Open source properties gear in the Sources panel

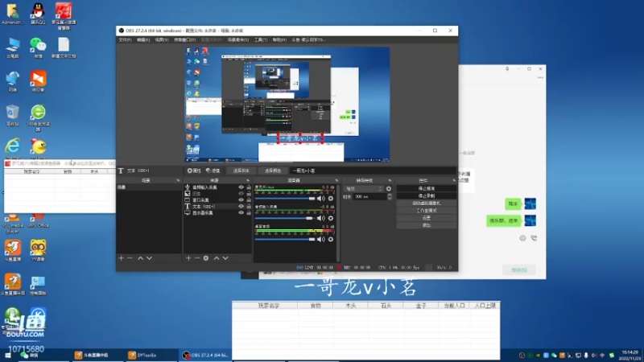coord(206,258)
